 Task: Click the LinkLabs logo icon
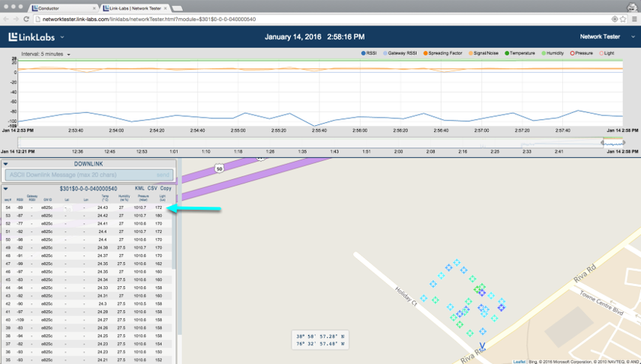click(x=14, y=37)
